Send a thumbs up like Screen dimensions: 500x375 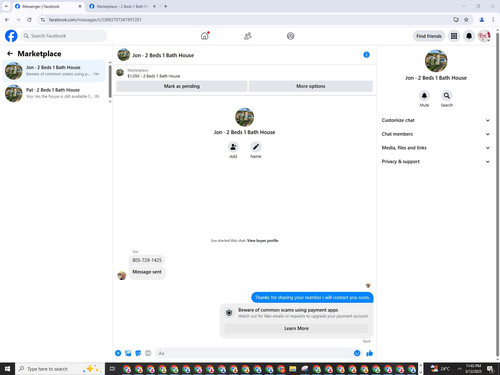[x=369, y=353]
